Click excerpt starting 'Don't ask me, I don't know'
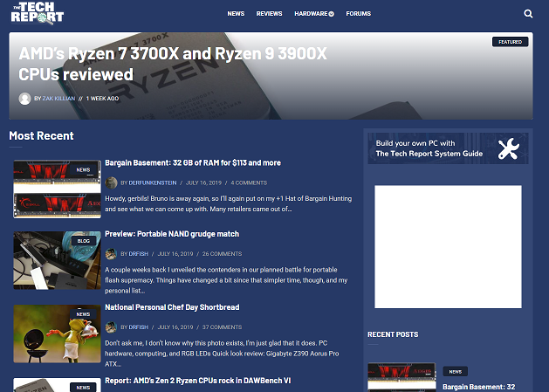This screenshot has height=392, width=549. [222, 354]
